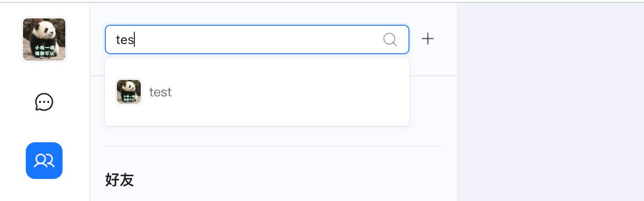This screenshot has height=201, width=644.
Task: Open the Chats speech bubble icon
Action: point(44,102)
